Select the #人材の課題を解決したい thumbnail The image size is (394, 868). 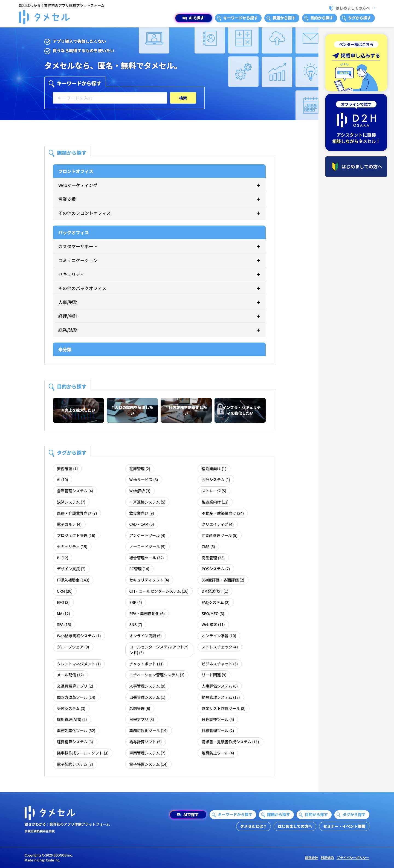tap(132, 410)
